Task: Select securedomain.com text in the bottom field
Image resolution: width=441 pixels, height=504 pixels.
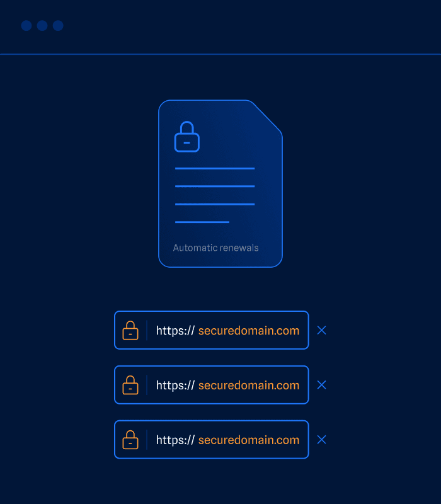Action: click(x=249, y=440)
